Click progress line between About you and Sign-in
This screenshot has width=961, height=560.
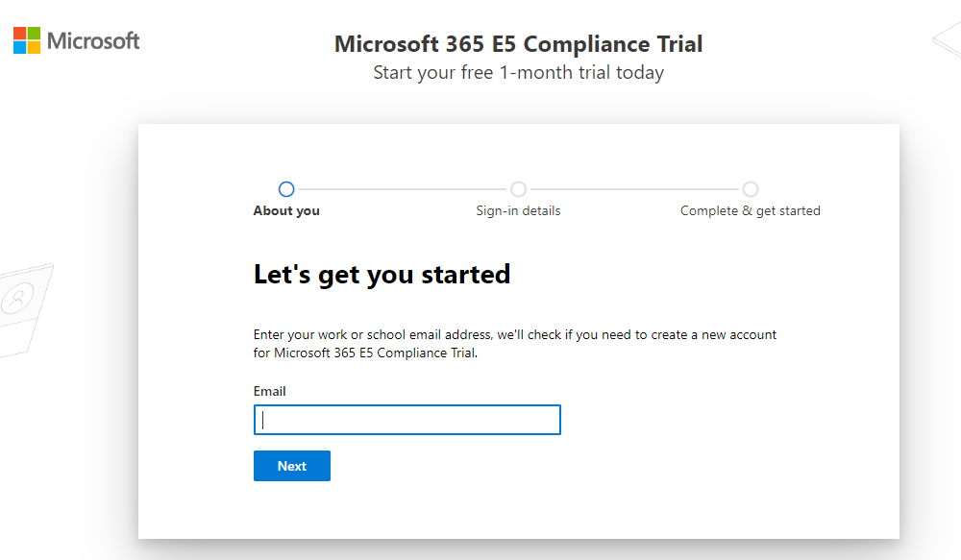pyautogui.click(x=403, y=189)
